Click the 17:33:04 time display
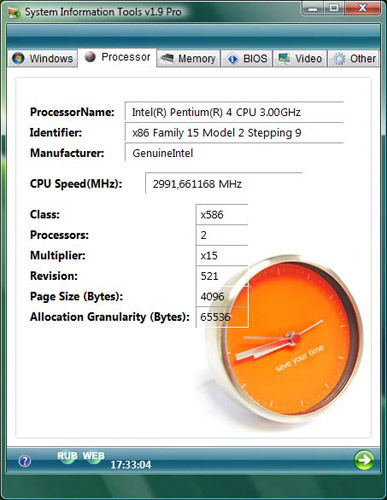387x500 pixels. click(x=131, y=465)
